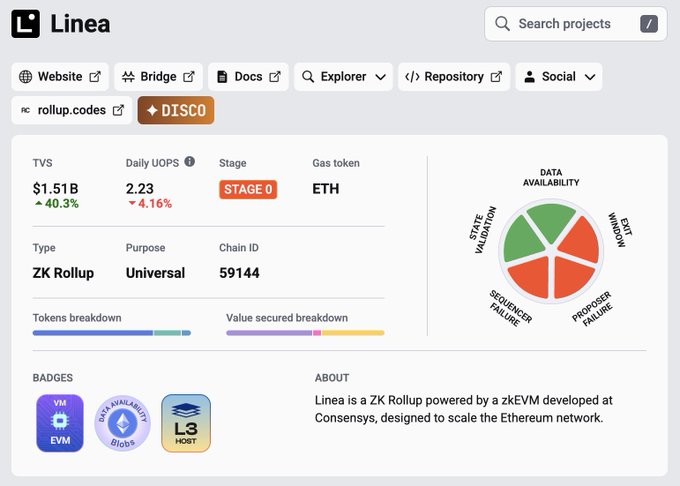Click the Value secured breakdown label
This screenshot has height=486, width=680.
point(287,318)
